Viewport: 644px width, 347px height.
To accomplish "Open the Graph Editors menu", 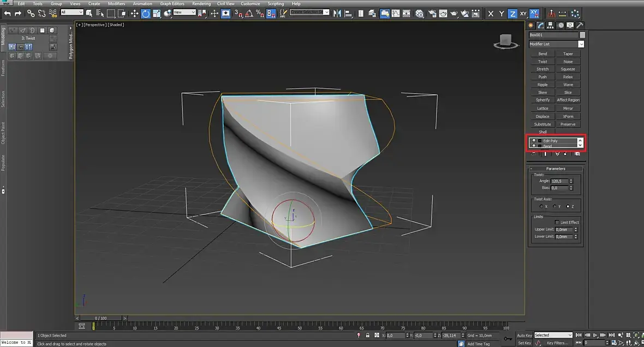I will tap(172, 3).
